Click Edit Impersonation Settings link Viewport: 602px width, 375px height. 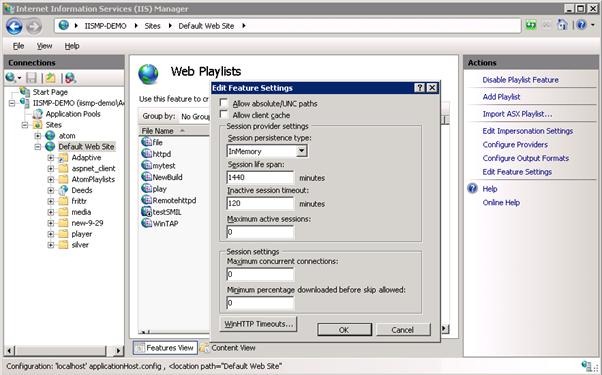(528, 131)
